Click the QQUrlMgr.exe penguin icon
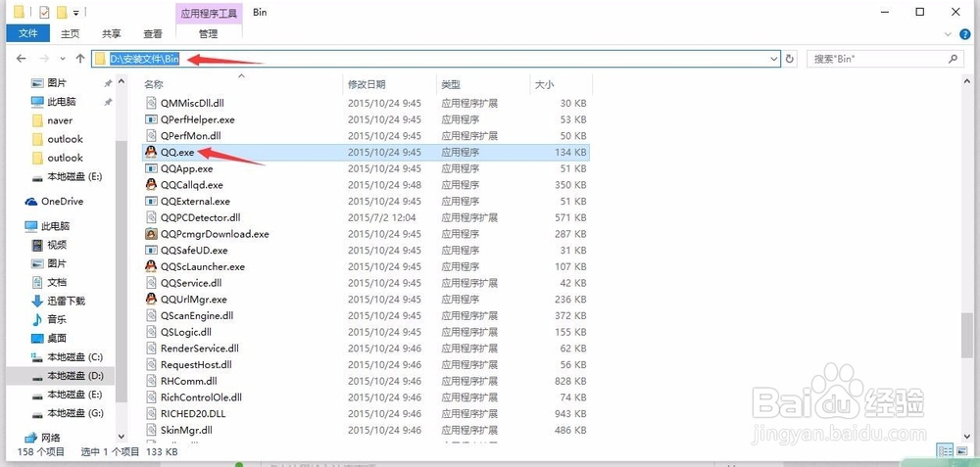 (x=150, y=299)
